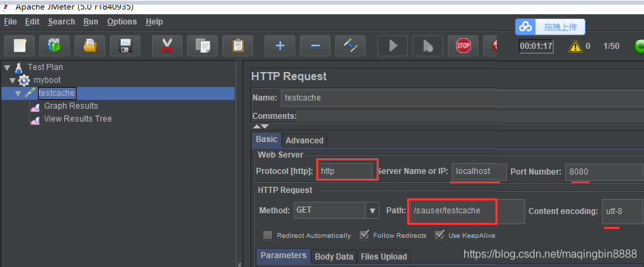Click the green running status indicator
This screenshot has width=644, height=267.
click(x=639, y=46)
